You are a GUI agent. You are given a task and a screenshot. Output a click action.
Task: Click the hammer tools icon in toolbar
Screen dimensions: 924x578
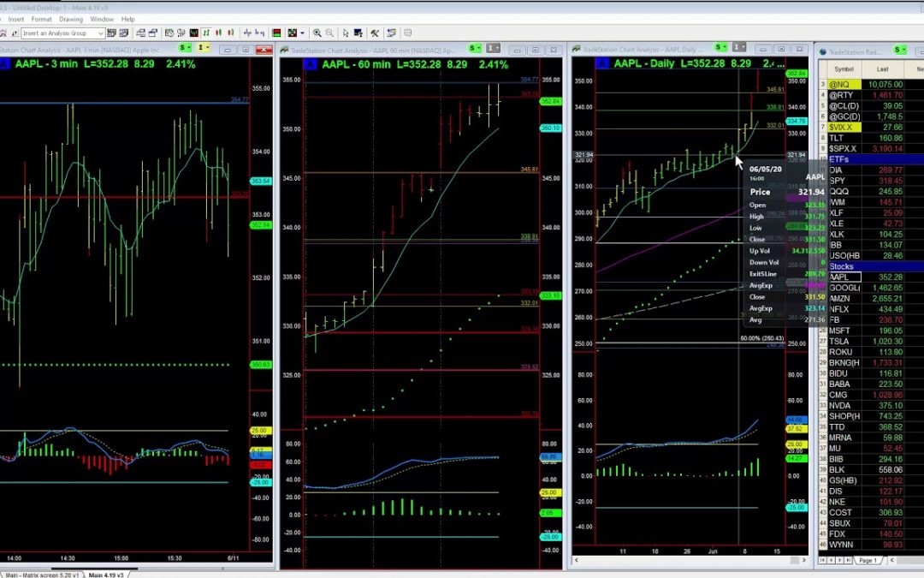point(375,33)
